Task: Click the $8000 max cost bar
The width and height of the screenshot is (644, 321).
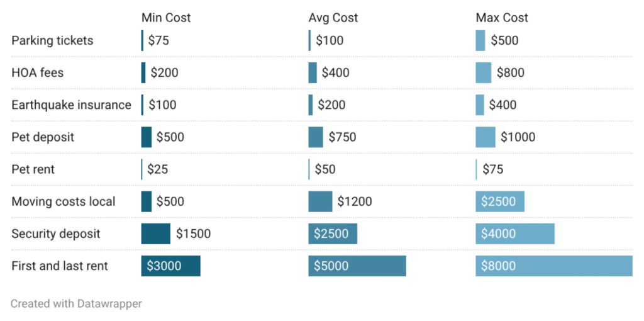Action: pos(553,266)
